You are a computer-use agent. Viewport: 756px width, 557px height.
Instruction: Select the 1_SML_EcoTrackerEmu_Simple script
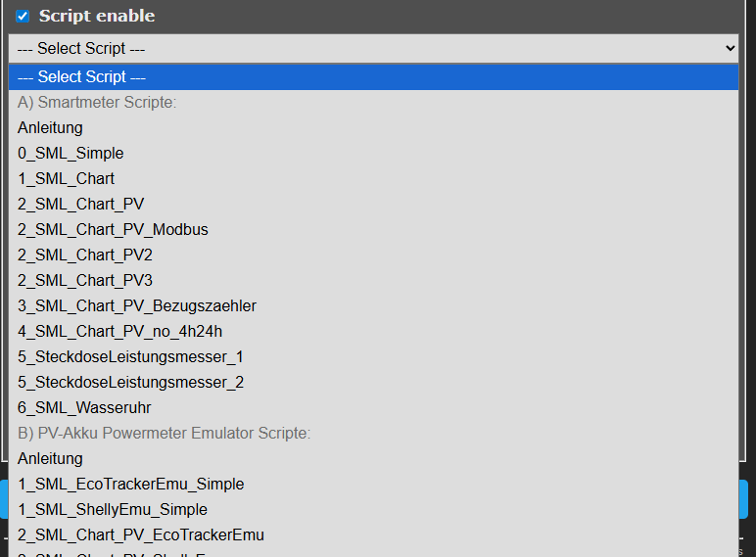pyautogui.click(x=130, y=484)
